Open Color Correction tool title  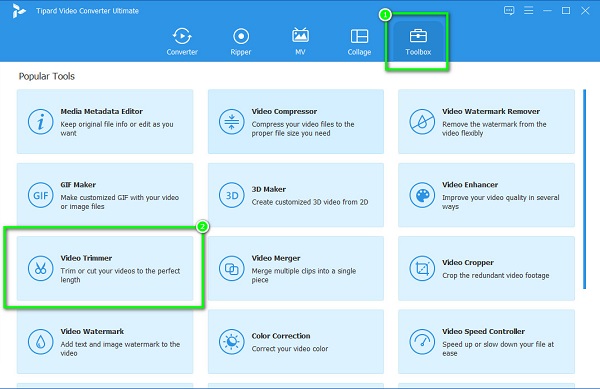281,336
